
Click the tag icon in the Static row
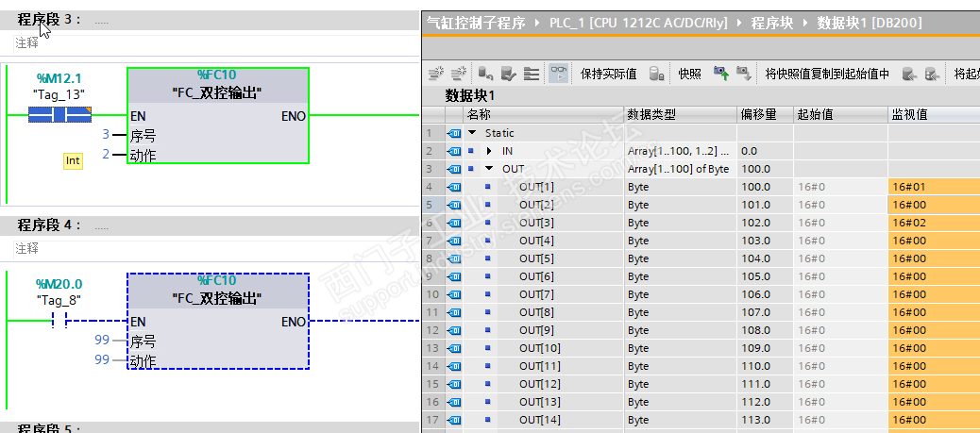coord(454,132)
